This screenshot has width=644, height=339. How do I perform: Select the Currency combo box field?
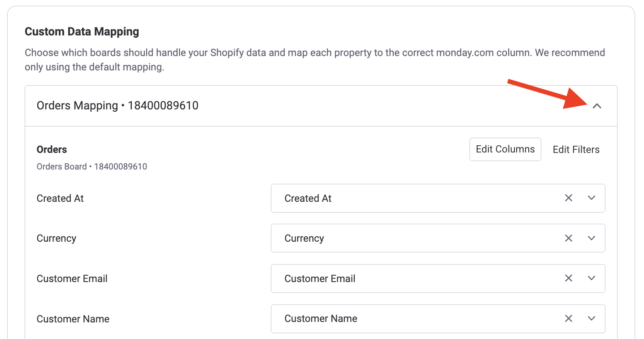coord(417,238)
